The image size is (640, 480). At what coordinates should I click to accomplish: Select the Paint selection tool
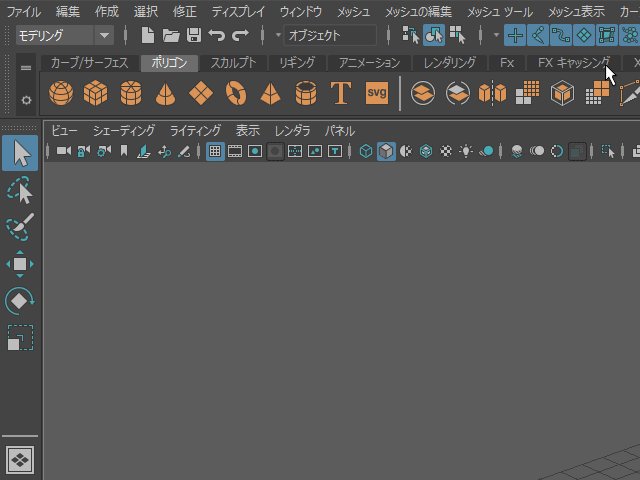pos(20,227)
